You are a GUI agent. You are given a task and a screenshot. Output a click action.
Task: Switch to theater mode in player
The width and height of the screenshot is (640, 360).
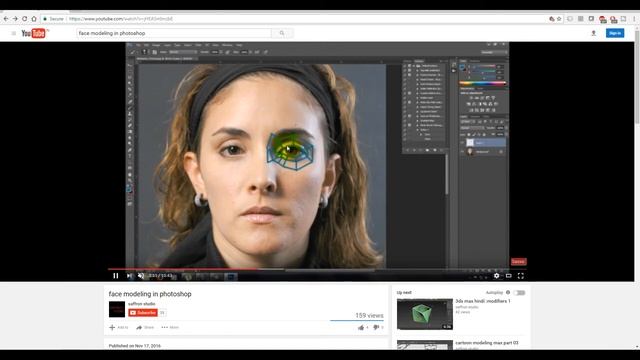509,276
